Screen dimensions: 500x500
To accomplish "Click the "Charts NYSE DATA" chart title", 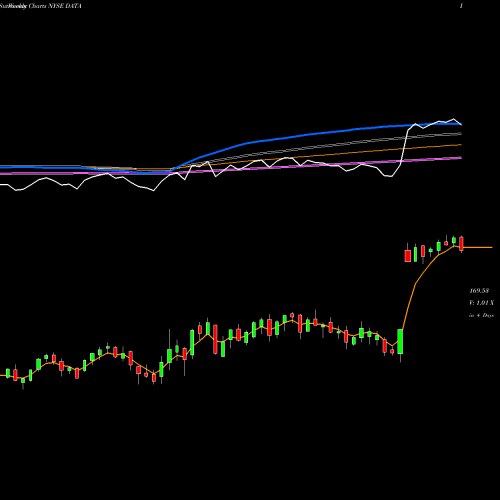I will 55,6.
